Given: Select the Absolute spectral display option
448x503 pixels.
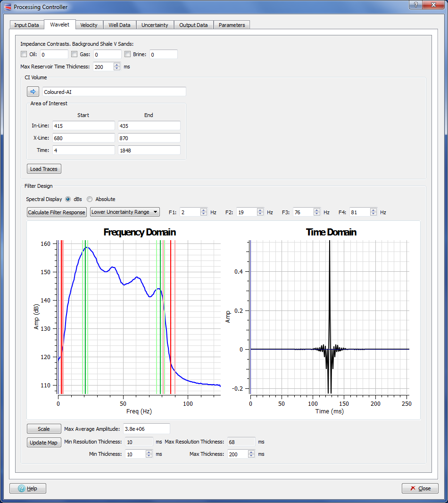Looking at the screenshot, I should click(x=90, y=199).
